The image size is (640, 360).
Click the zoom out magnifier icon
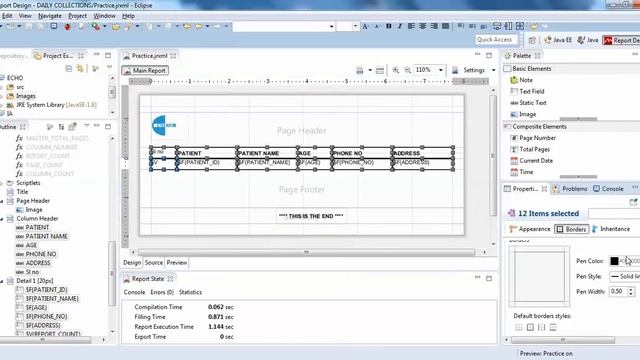click(407, 70)
